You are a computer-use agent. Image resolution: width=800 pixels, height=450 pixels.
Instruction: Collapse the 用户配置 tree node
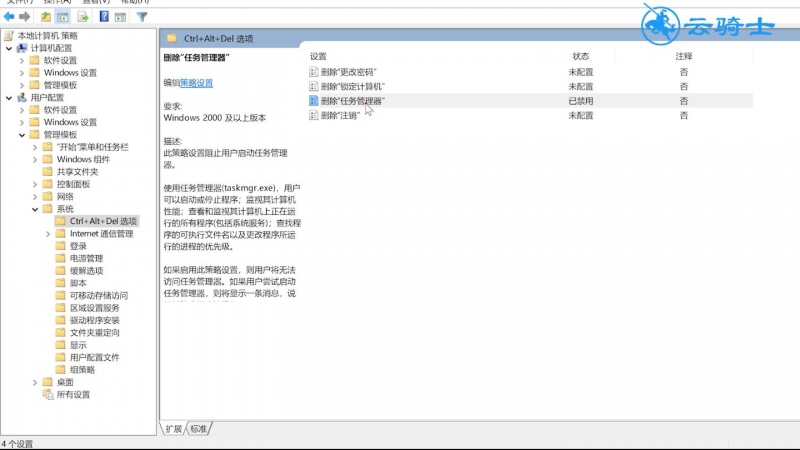(x=9, y=97)
